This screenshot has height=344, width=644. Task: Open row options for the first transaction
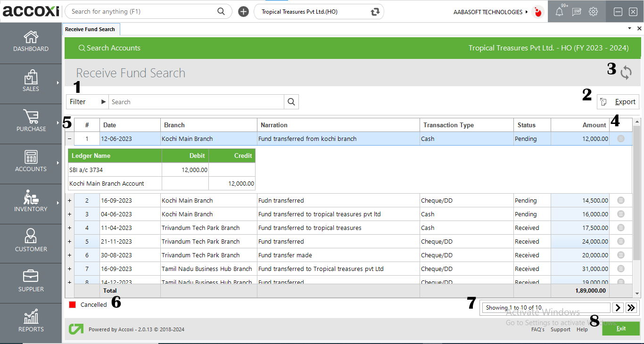coord(620,139)
